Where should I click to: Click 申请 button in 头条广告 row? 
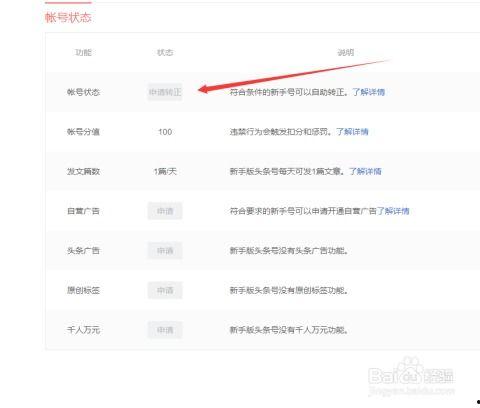[165, 251]
